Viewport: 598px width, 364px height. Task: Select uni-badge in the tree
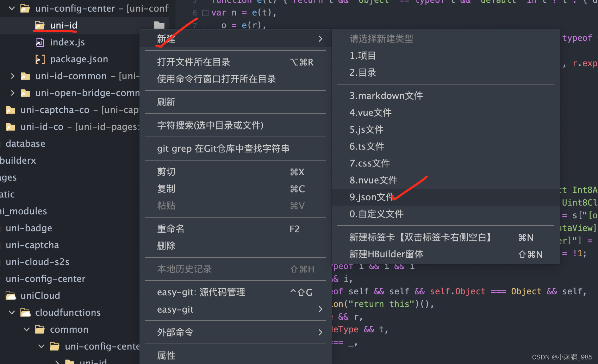coord(29,228)
